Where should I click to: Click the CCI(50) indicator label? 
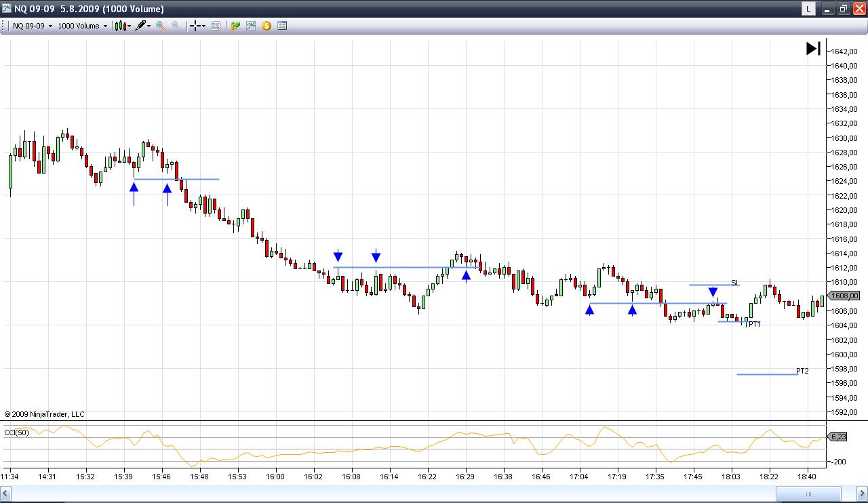17,432
